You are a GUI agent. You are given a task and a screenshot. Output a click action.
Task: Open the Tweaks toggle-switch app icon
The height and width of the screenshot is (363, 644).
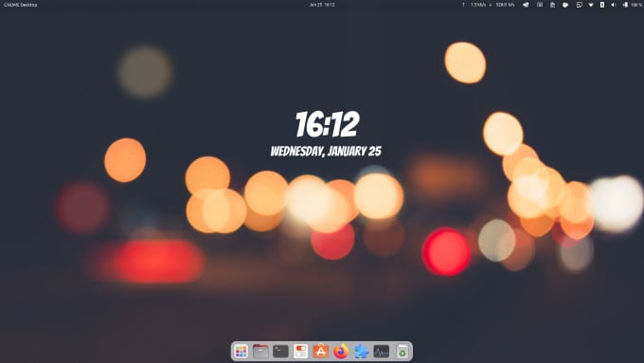[x=300, y=352]
